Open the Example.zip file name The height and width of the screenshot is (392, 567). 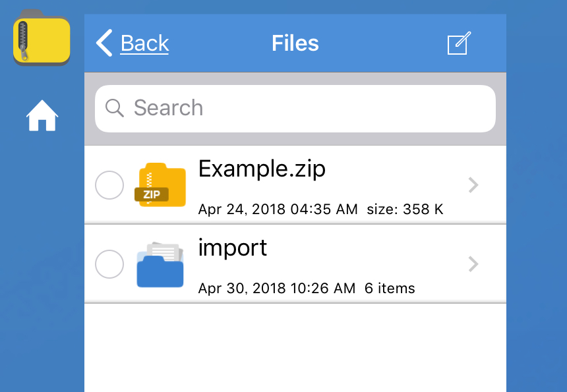tap(262, 169)
